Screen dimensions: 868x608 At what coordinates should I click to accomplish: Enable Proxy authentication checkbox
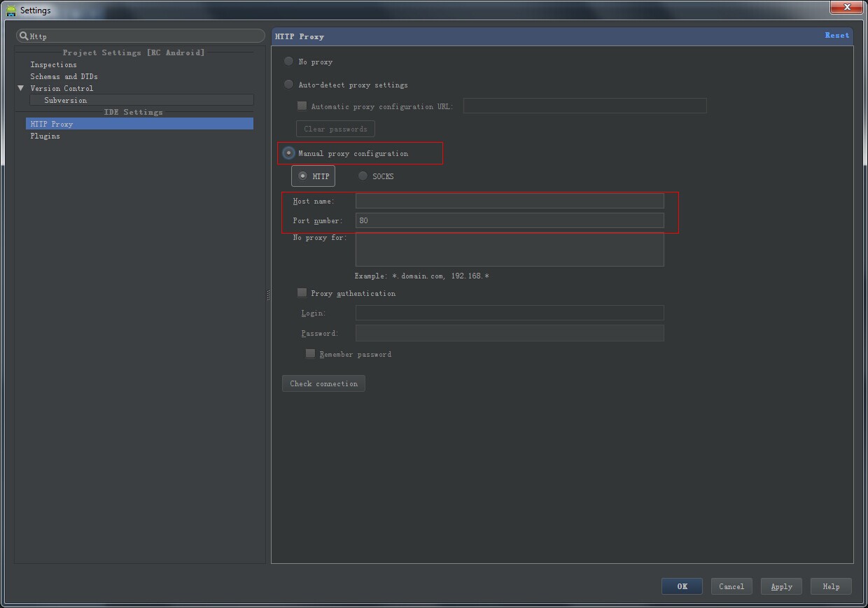coord(302,293)
